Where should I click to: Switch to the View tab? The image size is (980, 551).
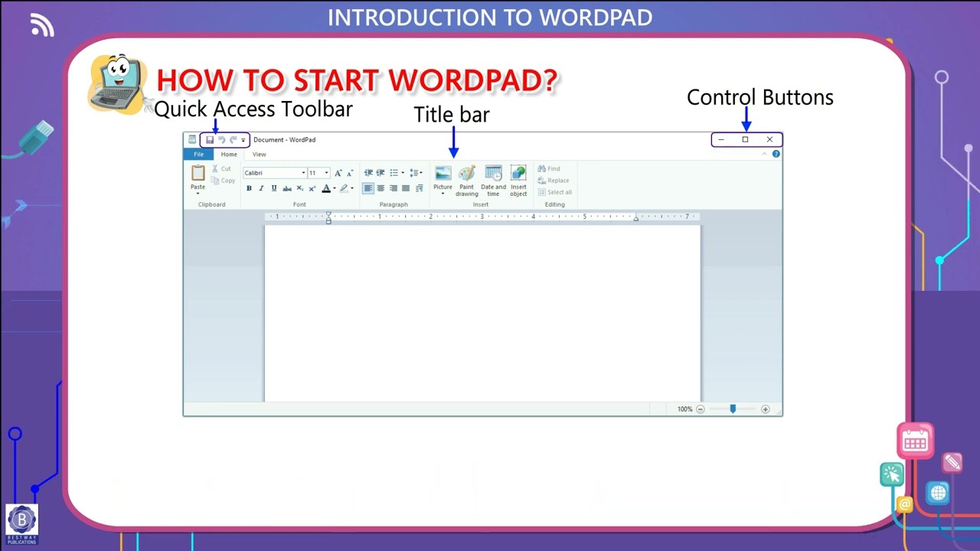point(260,155)
